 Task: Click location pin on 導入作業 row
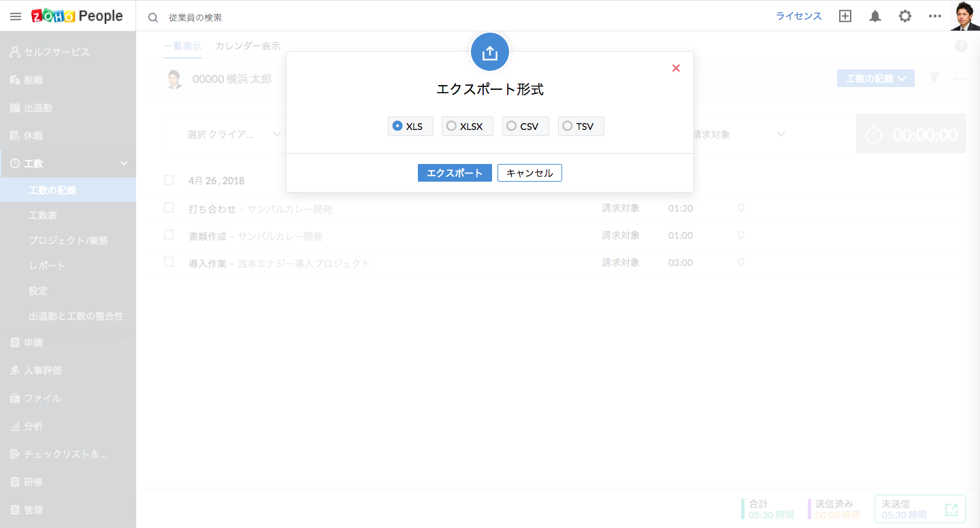(x=741, y=263)
